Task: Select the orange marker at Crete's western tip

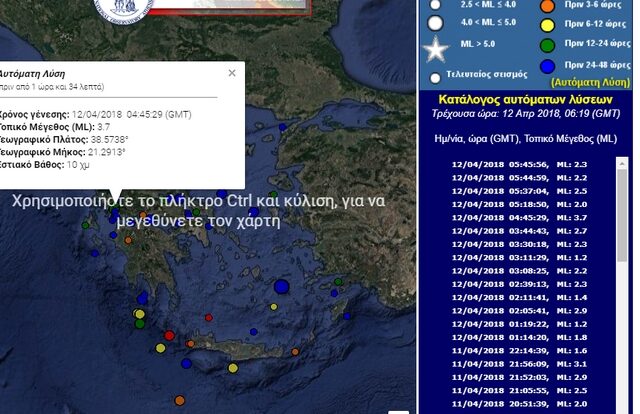Action: [190, 344]
